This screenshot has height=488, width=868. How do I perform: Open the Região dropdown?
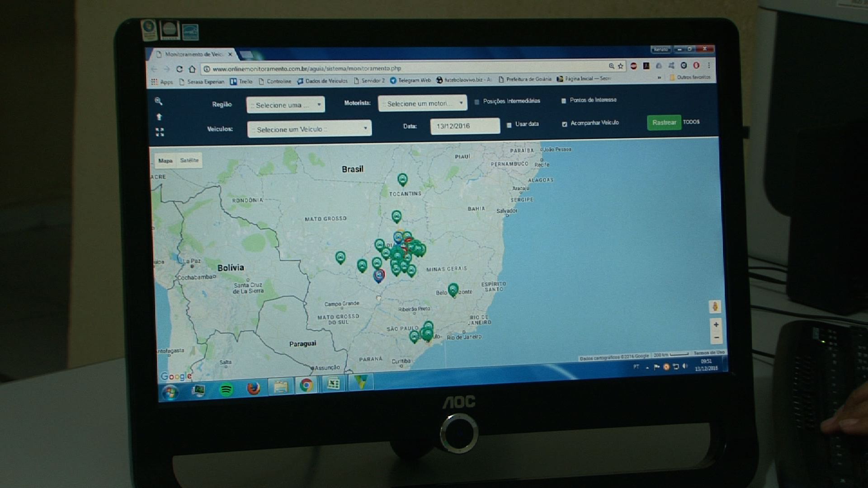pyautogui.click(x=286, y=105)
